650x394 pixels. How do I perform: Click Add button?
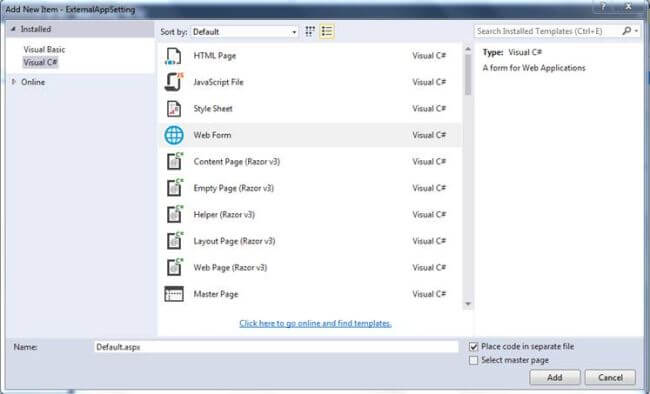tap(555, 377)
